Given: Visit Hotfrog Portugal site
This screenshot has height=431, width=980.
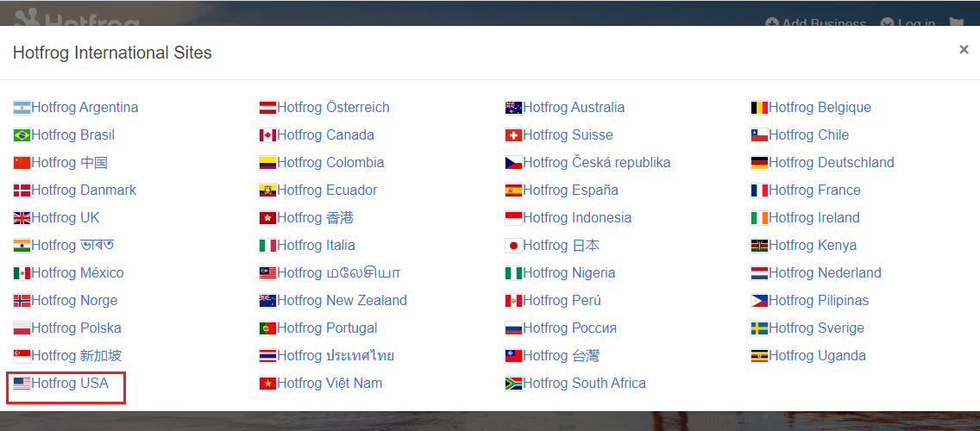Looking at the screenshot, I should pos(327,328).
